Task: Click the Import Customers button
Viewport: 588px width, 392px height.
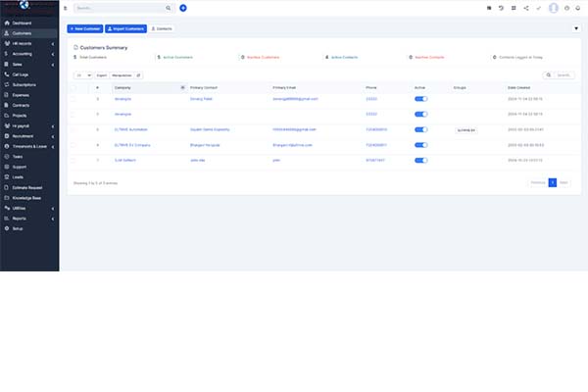Action: [x=126, y=28]
